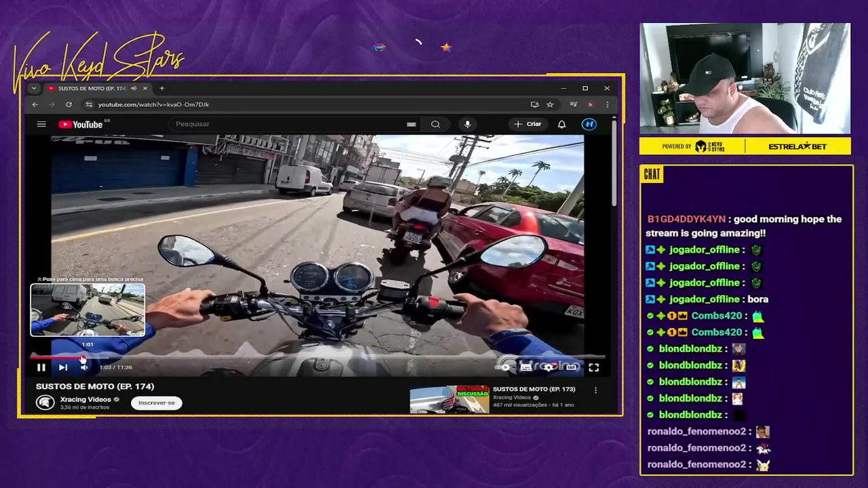Image resolution: width=868 pixels, height=488 pixels.
Task: Open the Chrome profile icon
Action: point(590,104)
